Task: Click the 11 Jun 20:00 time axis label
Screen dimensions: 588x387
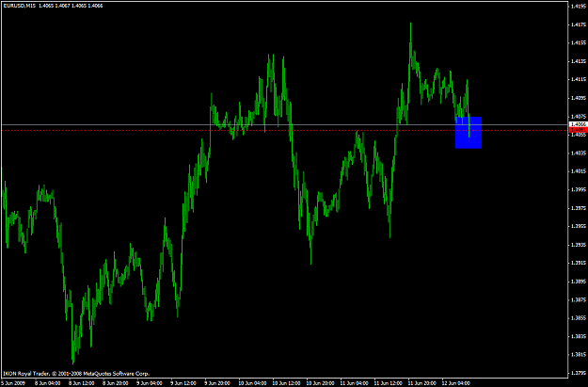Action: (x=421, y=383)
